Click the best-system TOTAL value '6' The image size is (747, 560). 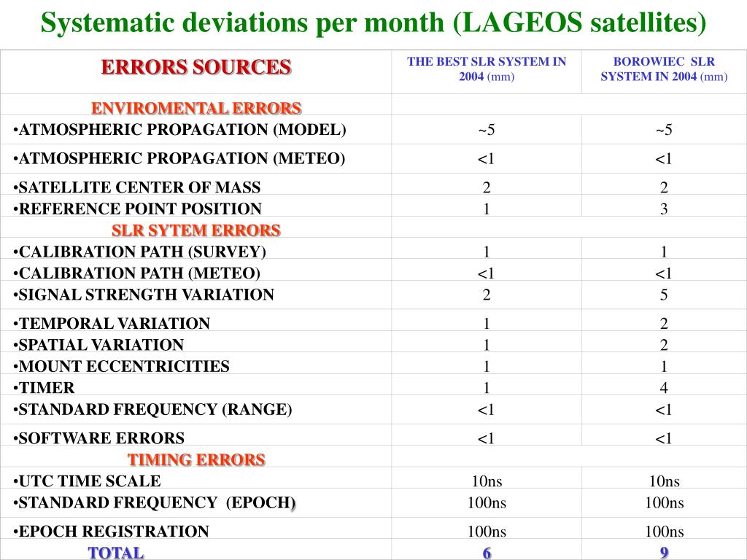487,553
